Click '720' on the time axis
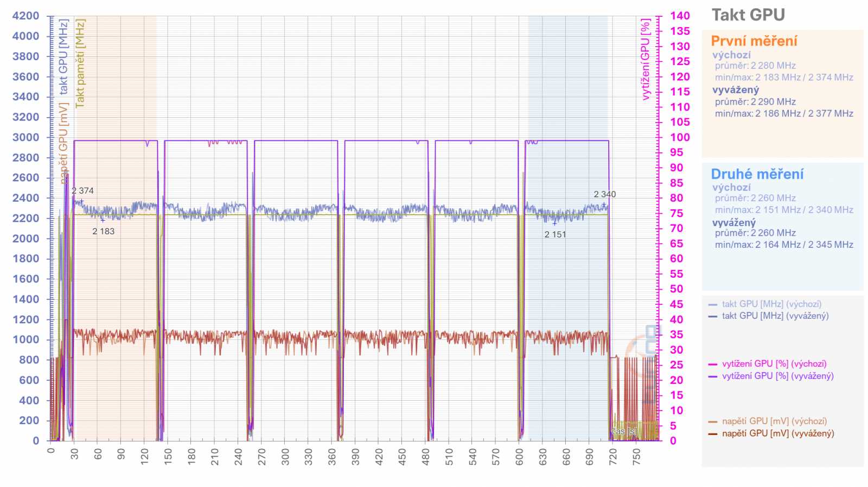 click(613, 457)
